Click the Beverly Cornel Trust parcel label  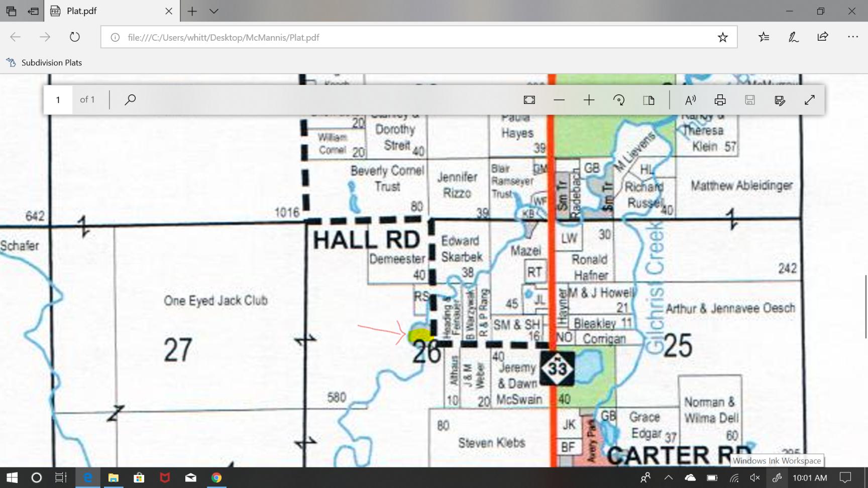tap(387, 178)
